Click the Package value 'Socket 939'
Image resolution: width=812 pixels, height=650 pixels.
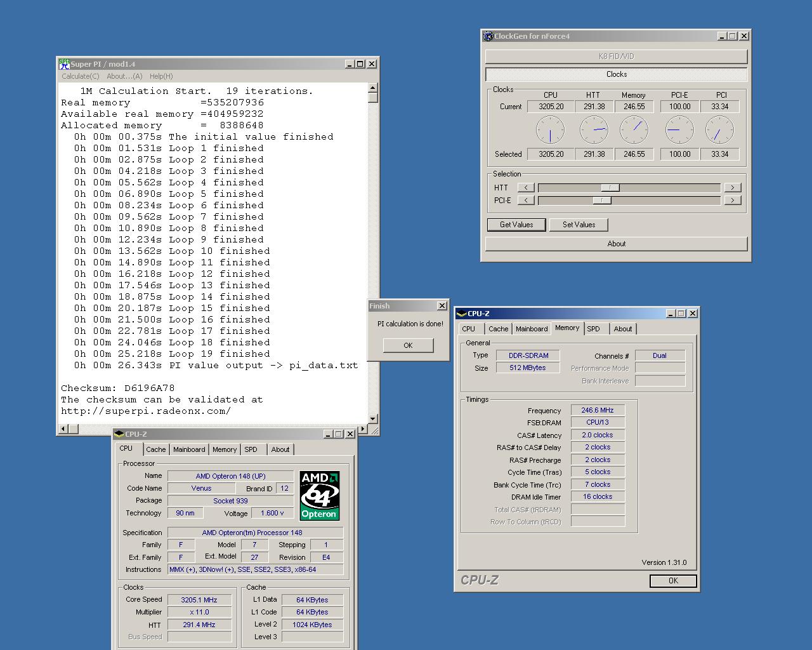tap(231, 501)
